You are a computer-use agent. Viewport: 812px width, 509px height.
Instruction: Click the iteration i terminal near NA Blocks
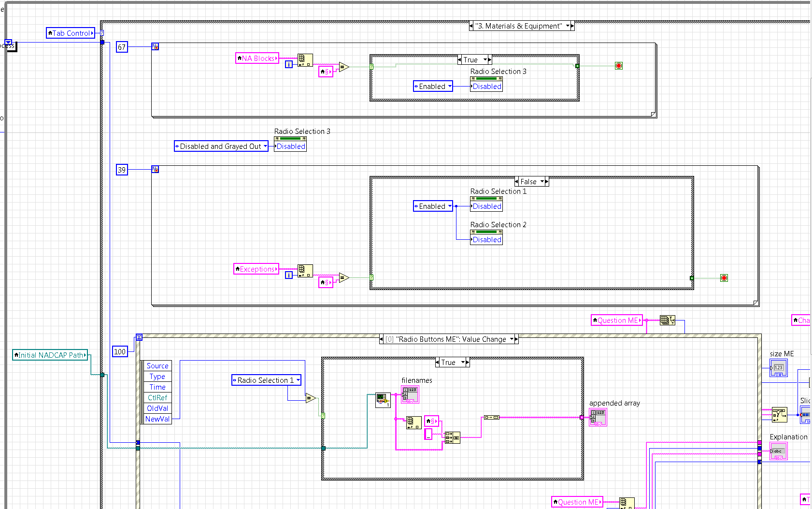[289, 64]
